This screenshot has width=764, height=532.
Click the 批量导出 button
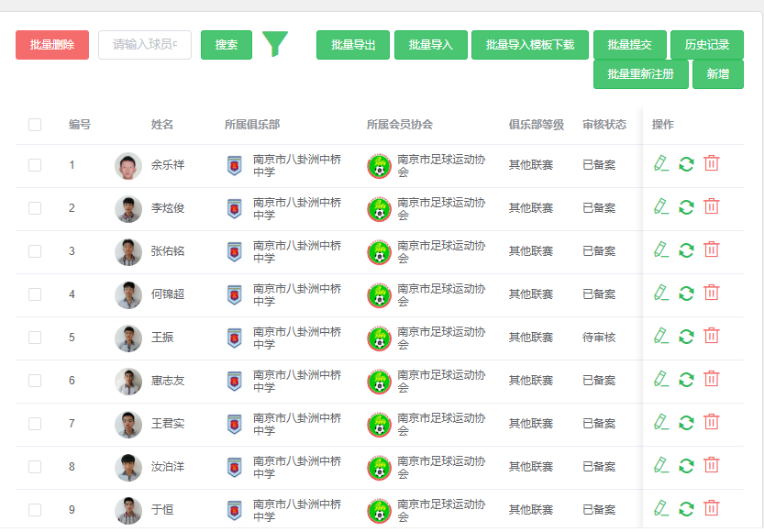point(353,45)
